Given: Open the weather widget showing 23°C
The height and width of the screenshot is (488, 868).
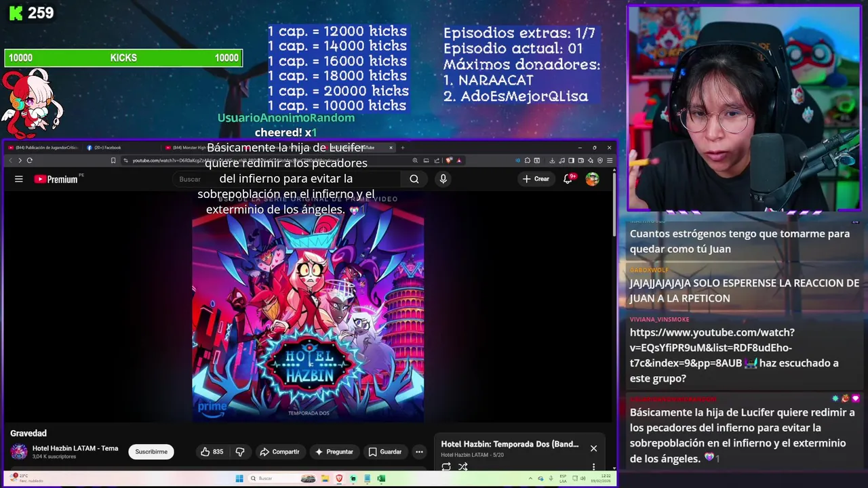Looking at the screenshot, I should click(x=26, y=479).
